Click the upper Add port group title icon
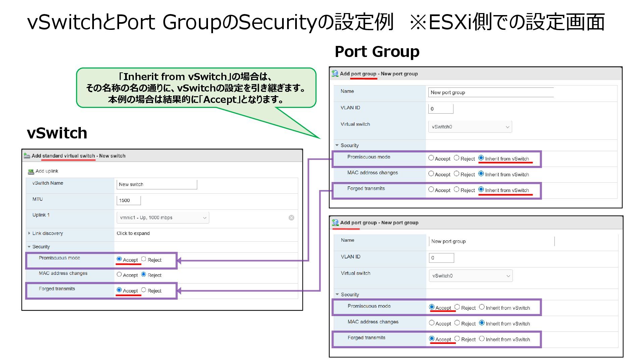 pos(335,73)
